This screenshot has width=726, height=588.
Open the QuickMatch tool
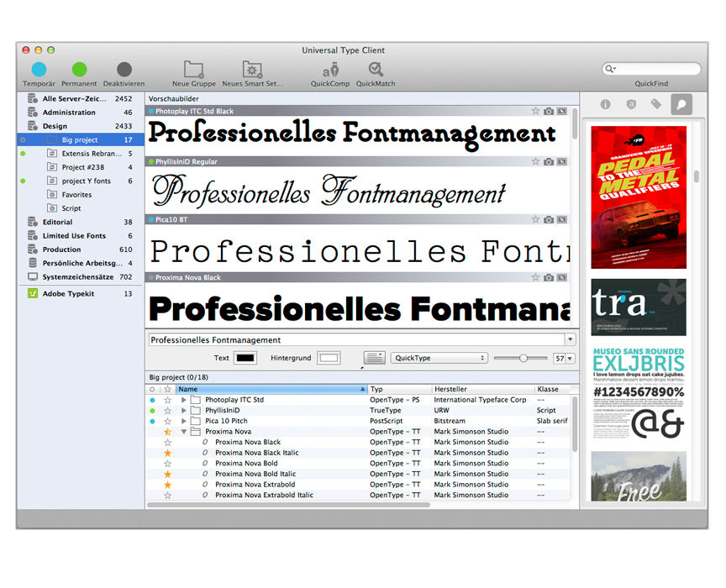coord(376,70)
